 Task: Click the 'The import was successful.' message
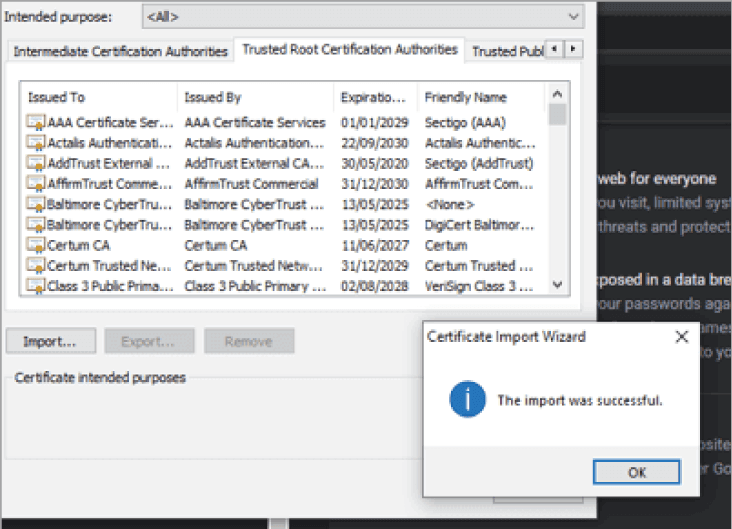pos(580,400)
